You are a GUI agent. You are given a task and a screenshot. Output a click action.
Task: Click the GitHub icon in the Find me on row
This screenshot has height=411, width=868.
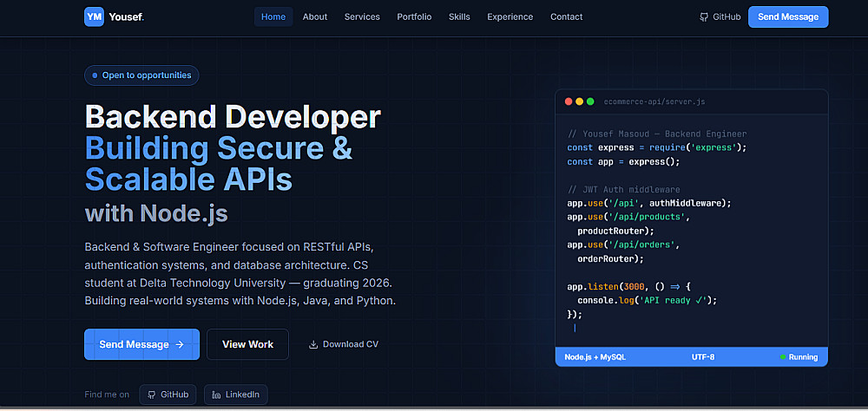click(152, 395)
